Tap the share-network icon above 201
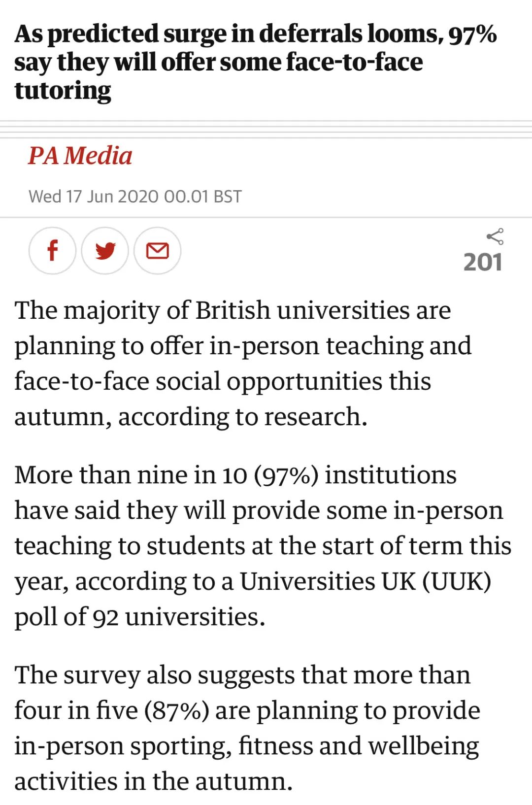The height and width of the screenshot is (805, 532). 495,236
